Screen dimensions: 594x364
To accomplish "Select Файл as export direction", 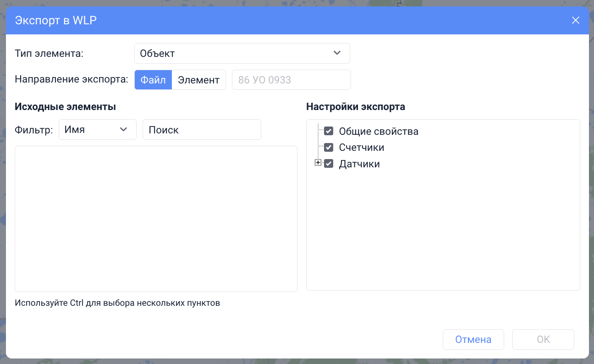I will [153, 80].
